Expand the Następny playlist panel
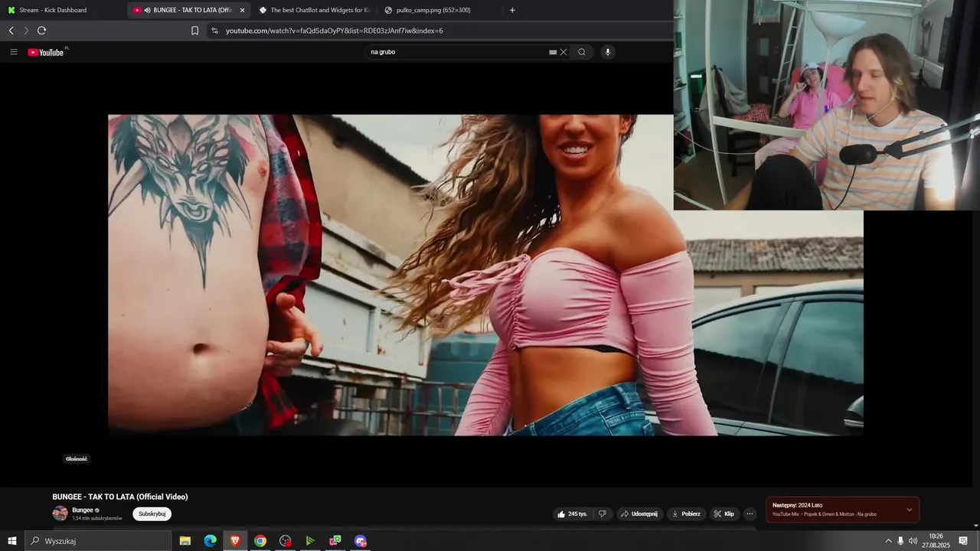 909,510
